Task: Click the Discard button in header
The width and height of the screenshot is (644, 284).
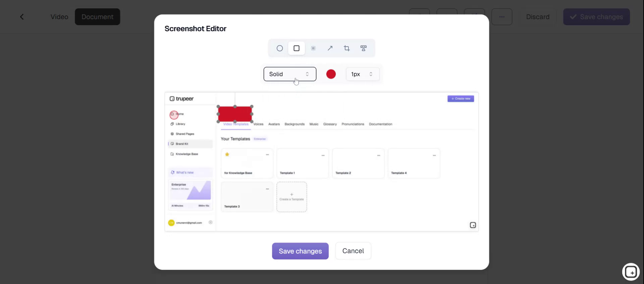Action: click(x=538, y=17)
